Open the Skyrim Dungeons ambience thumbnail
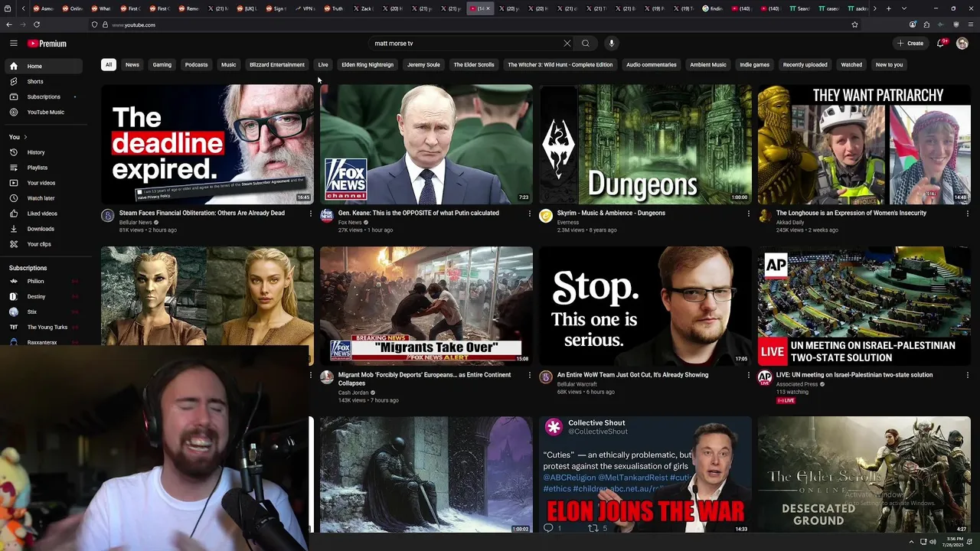 click(x=645, y=144)
